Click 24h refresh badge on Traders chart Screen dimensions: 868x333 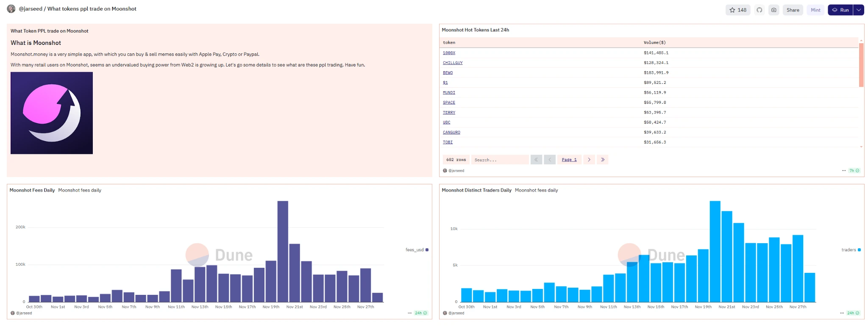[853, 313]
